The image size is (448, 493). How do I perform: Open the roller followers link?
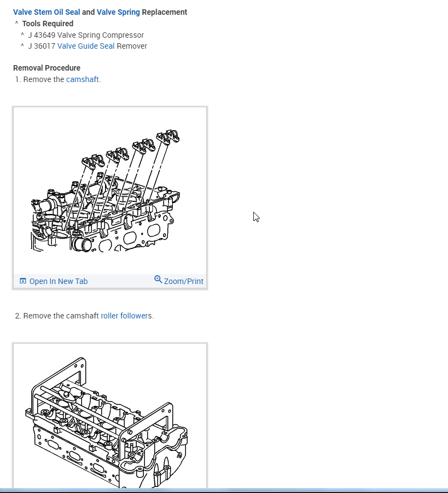coord(125,316)
